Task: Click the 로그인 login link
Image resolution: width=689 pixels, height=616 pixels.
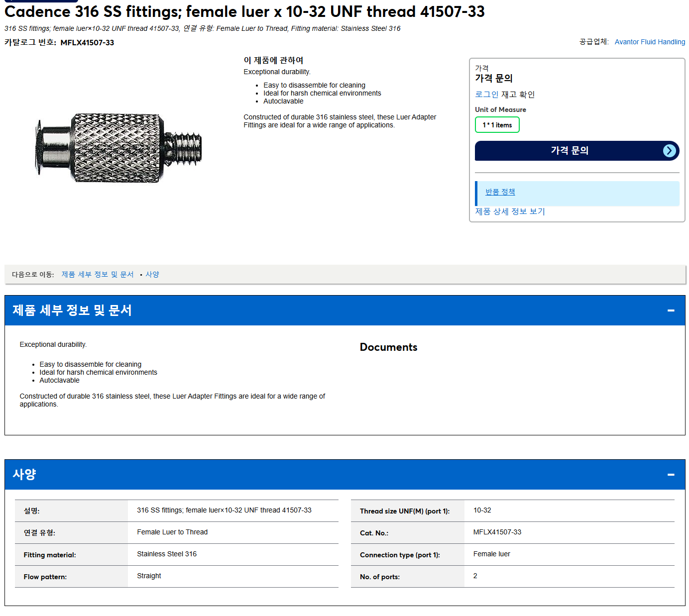Action: coord(486,95)
